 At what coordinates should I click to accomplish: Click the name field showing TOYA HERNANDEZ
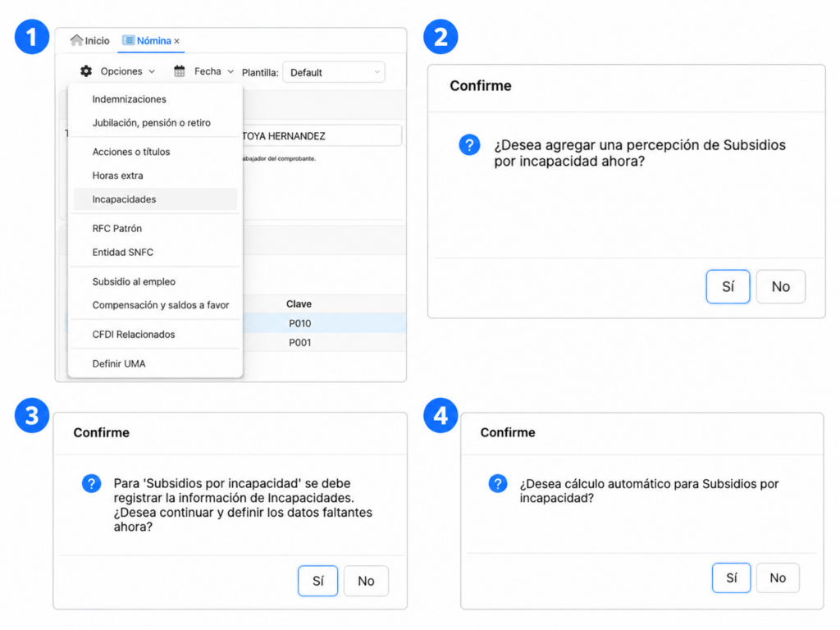coord(322,136)
